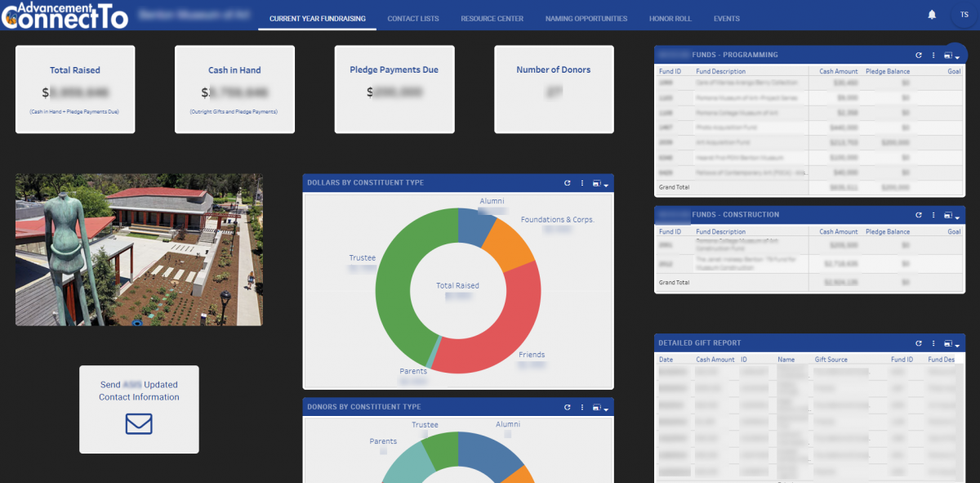Image resolution: width=980 pixels, height=483 pixels.
Task: Click the Alumni label in the donors chart
Action: point(508,425)
